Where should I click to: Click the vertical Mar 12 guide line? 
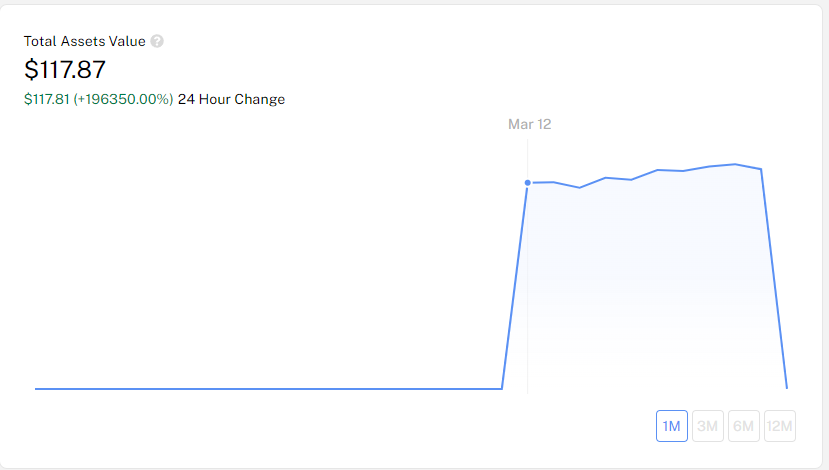(527, 285)
